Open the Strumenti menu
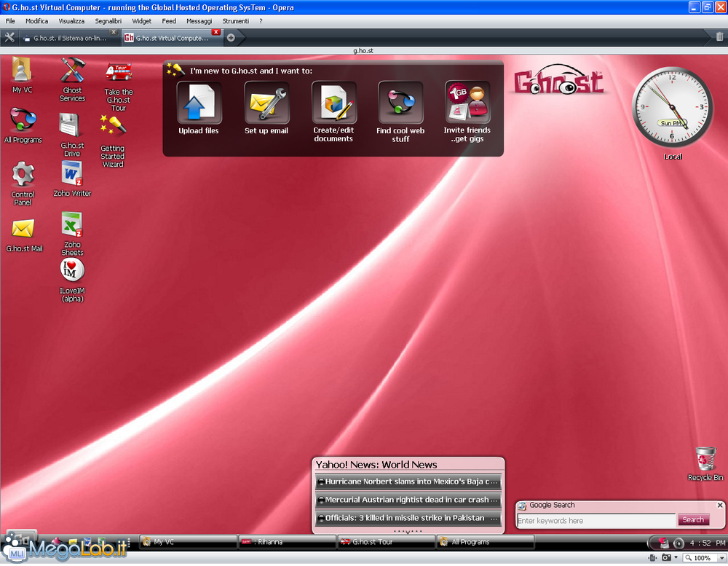 click(x=235, y=21)
